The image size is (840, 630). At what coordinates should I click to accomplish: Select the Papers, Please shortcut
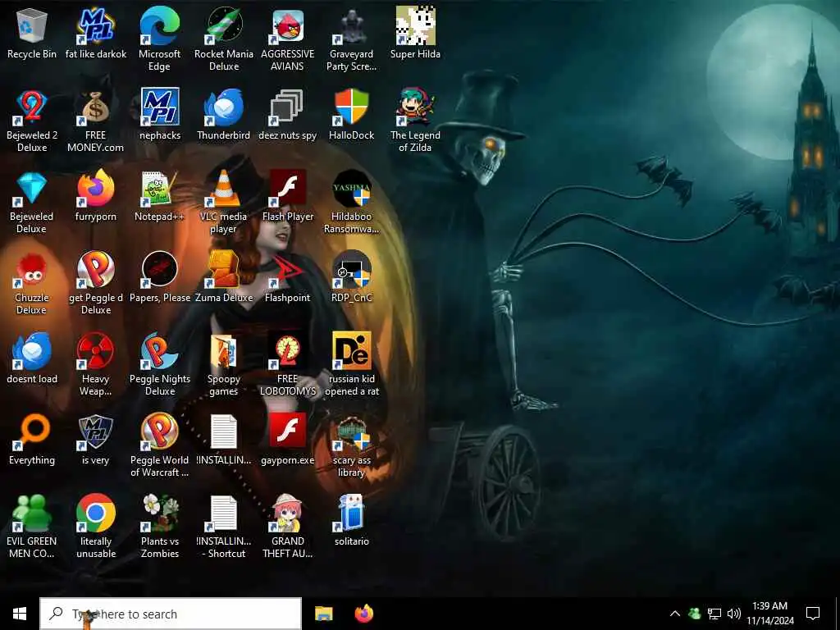tap(160, 270)
